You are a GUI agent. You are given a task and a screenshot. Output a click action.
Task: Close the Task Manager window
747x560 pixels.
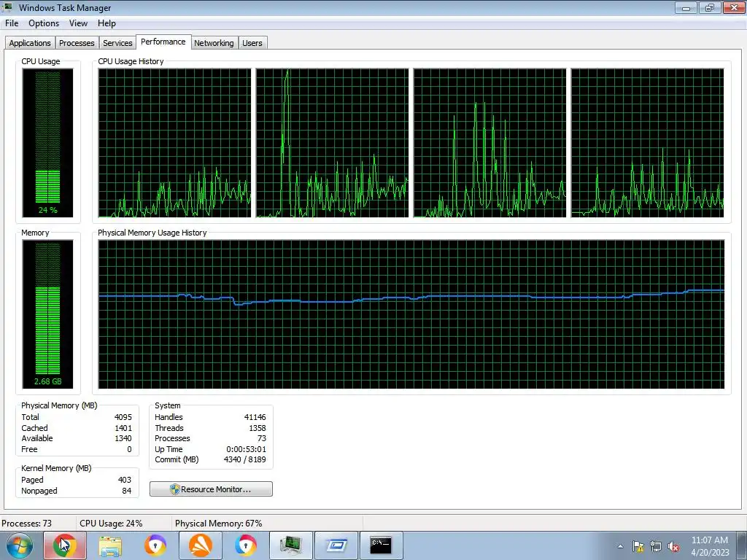tap(734, 7)
